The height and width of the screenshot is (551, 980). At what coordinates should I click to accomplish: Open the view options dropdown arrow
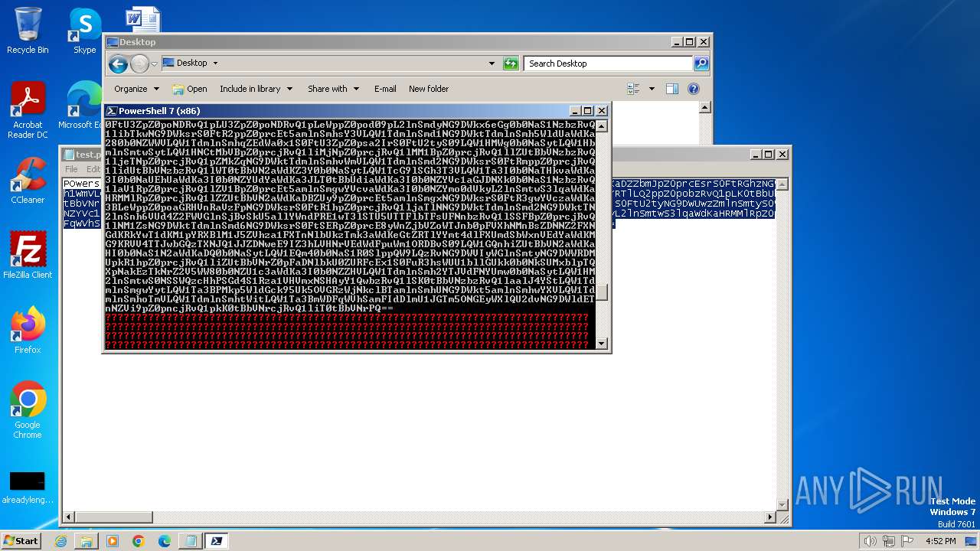652,89
